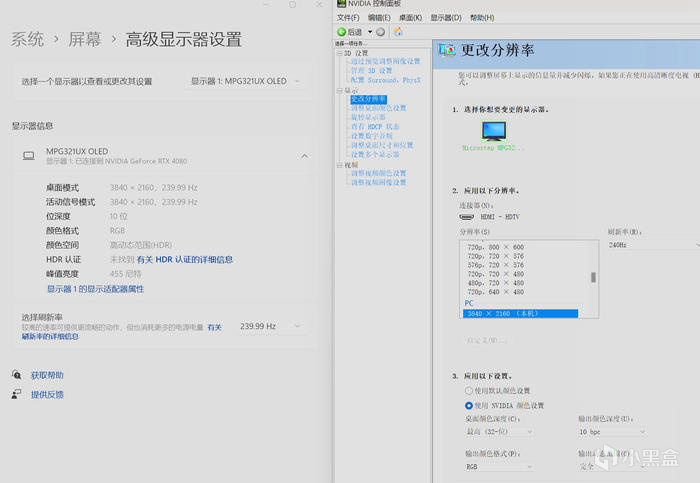The width and height of the screenshot is (700, 483).
Task: Open 设置数字音频 in the tree
Action: [x=371, y=136]
